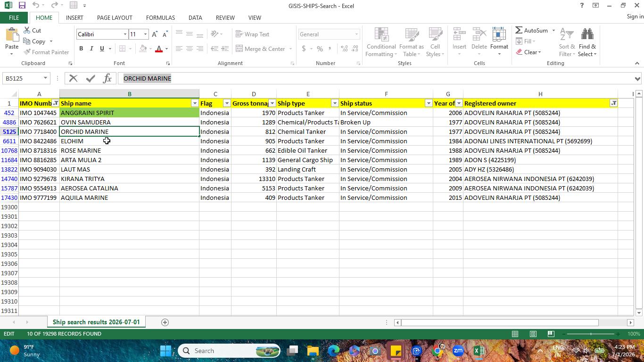The width and height of the screenshot is (644, 362).
Task: Open Ship type column filter dropdown
Action: point(335,103)
